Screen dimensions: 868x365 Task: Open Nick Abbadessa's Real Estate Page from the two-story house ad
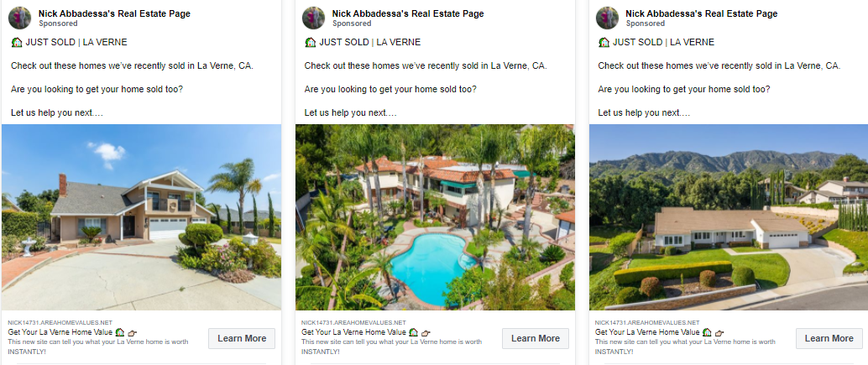point(114,13)
